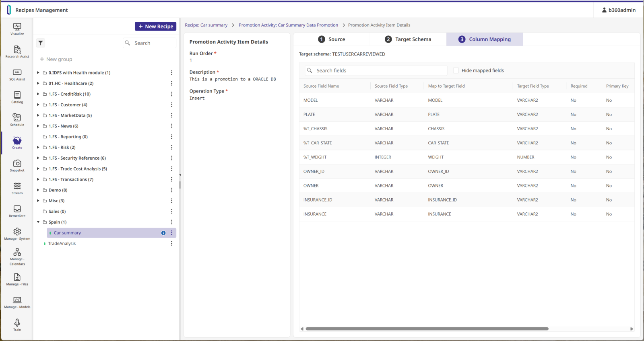Open the Visualize sidebar icon
644x341 pixels.
[x=17, y=29]
